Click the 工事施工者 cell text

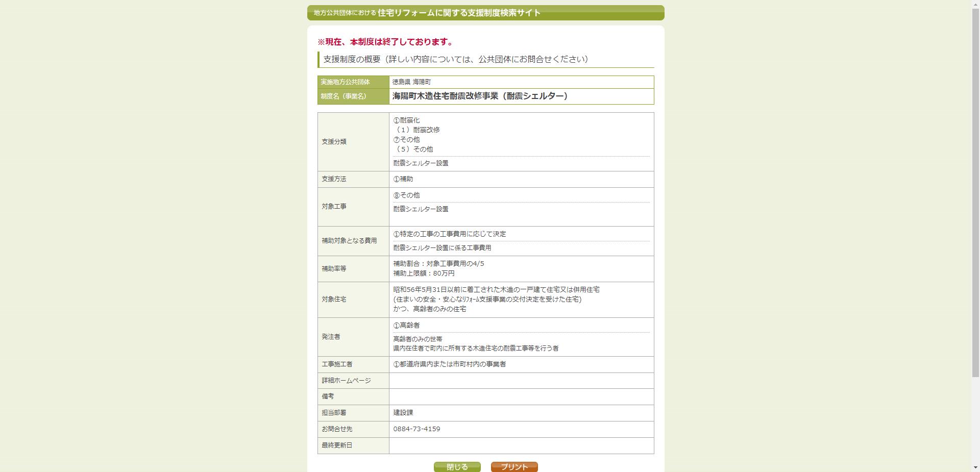click(x=449, y=364)
